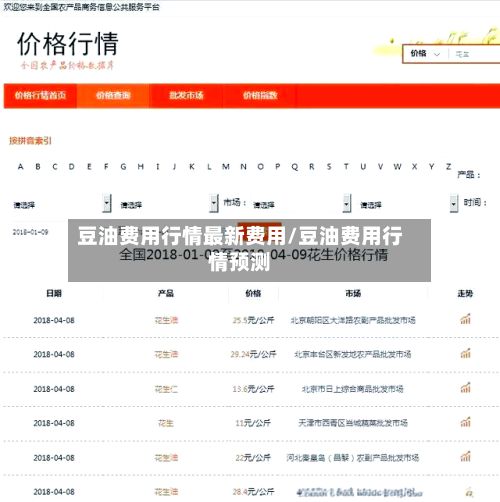Filter products by letter Q
Viewport: 500px width, 502px height.
(x=295, y=166)
